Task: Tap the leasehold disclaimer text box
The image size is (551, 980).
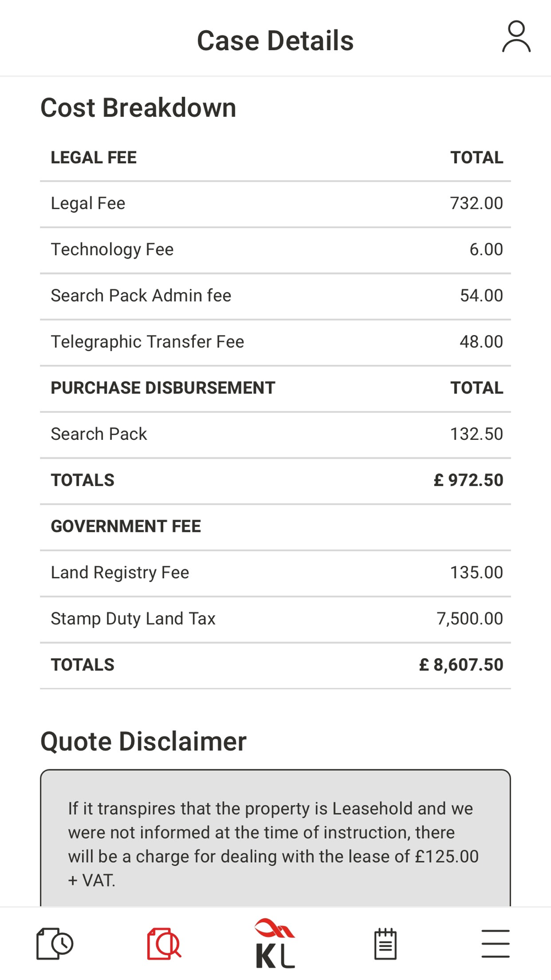Action: coord(275,843)
